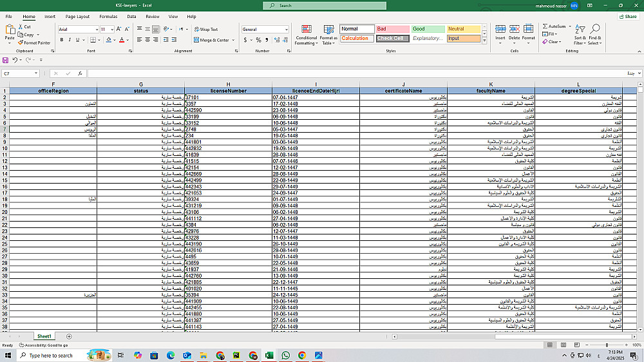Apply the Check Cell style
The image size is (644, 362).
pyautogui.click(x=393, y=38)
